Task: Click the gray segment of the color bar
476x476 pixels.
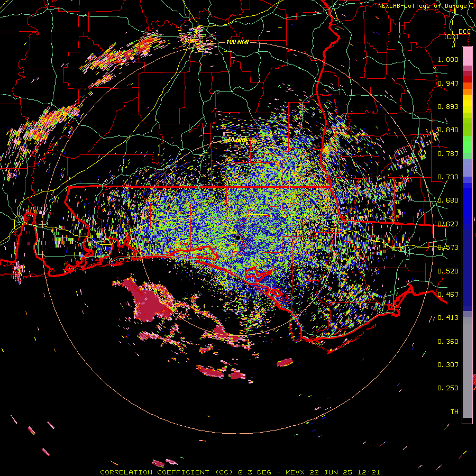Action: coord(467,368)
